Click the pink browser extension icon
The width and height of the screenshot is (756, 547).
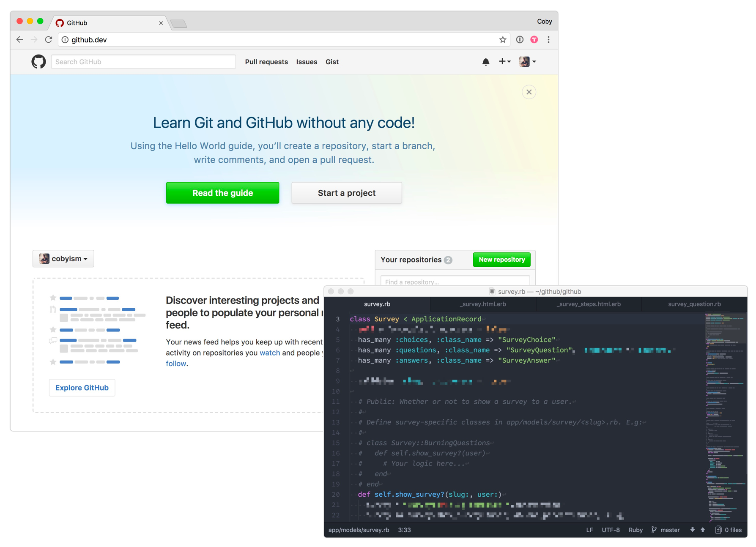click(534, 40)
